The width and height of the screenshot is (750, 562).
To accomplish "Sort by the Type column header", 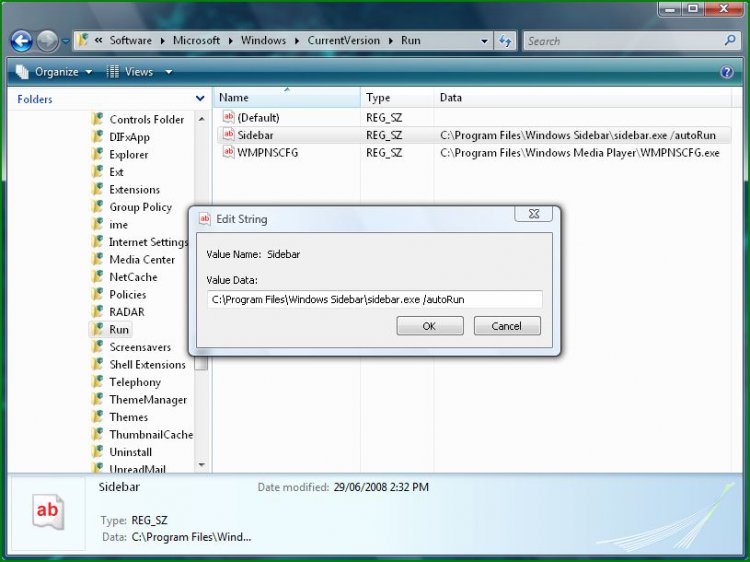I will click(397, 98).
